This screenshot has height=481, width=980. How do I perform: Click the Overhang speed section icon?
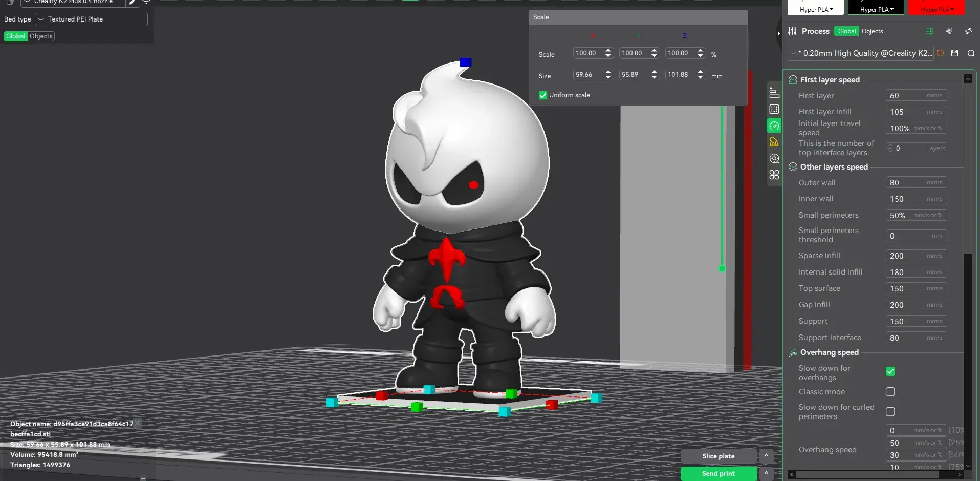coord(793,352)
